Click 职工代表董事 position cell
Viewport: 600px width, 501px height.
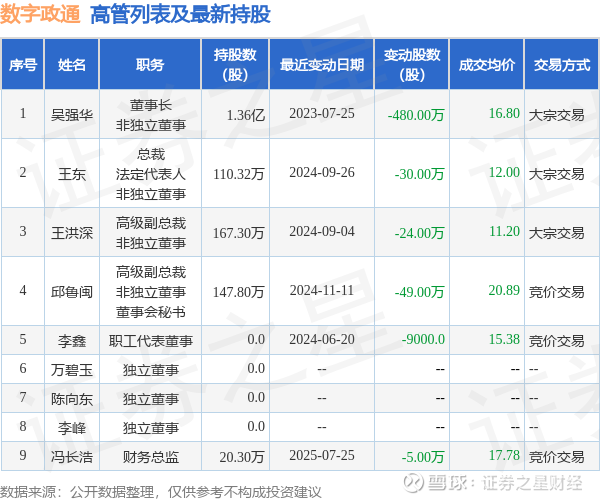150,341
